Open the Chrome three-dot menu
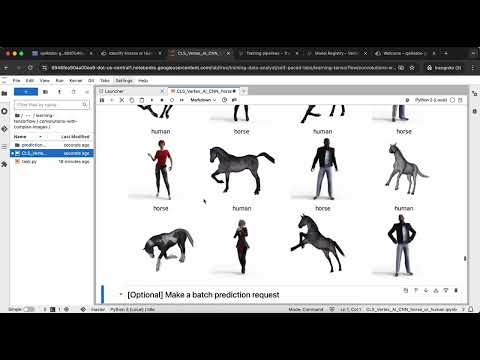This screenshot has width=480, height=360. [473, 68]
